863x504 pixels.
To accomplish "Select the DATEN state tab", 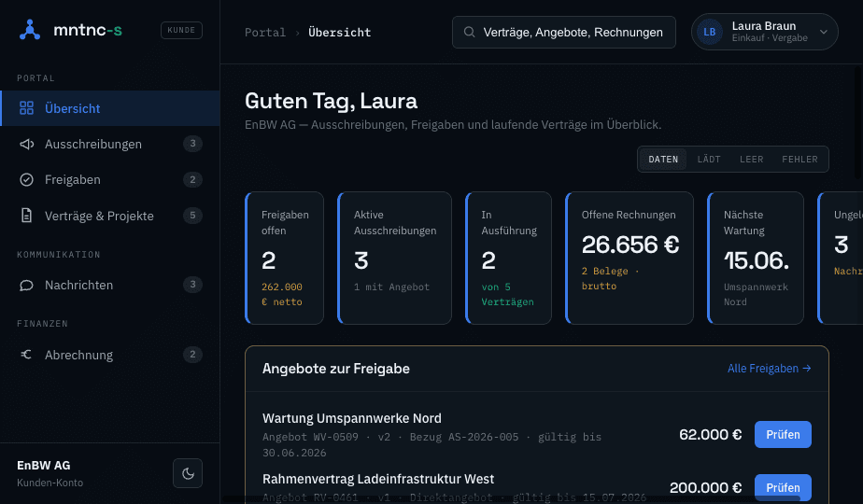I will click(x=663, y=159).
